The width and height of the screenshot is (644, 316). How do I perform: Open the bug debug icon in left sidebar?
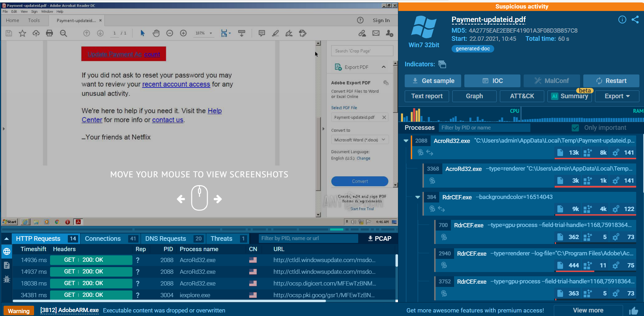[7, 279]
